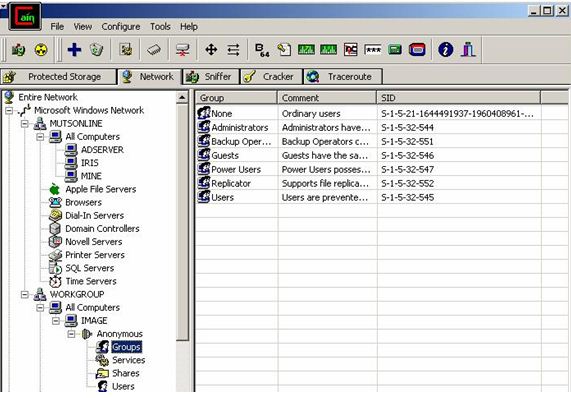Open the File menu

tap(57, 27)
